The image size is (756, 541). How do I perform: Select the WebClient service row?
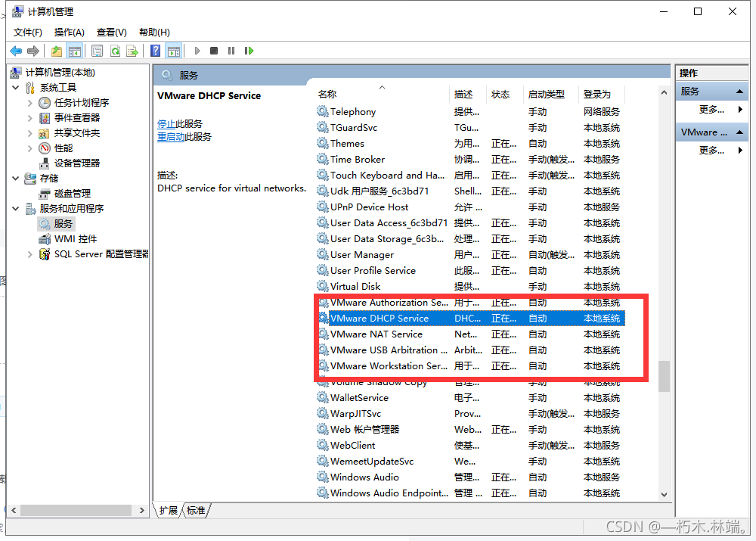470,446
